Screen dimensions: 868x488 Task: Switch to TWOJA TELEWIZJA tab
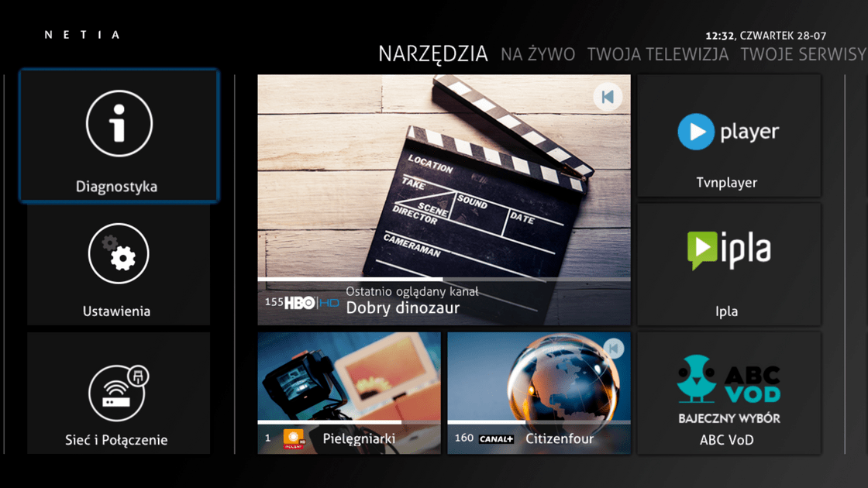(x=657, y=54)
